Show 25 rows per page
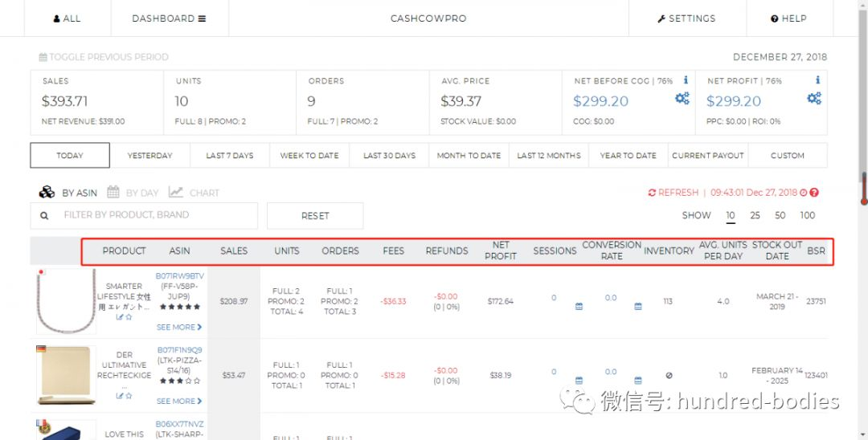This screenshot has width=868, height=440. click(755, 215)
